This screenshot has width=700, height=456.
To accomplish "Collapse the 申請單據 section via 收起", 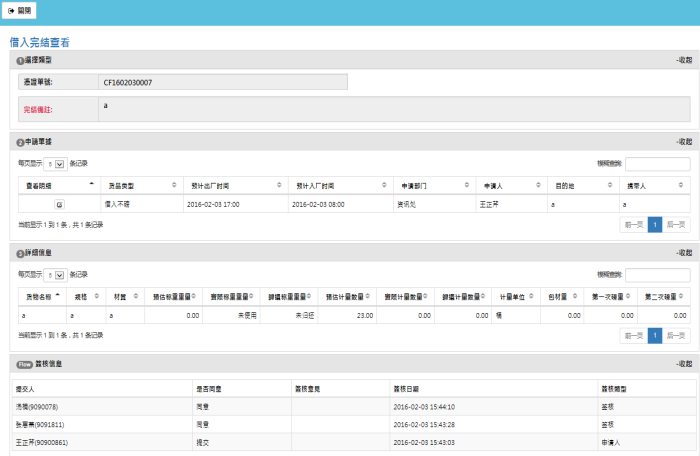I will point(683,142).
